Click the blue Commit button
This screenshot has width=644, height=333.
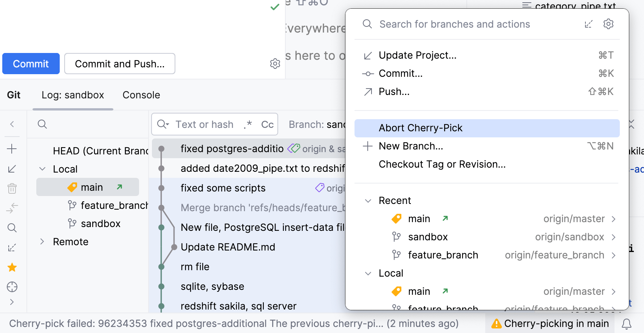(31, 64)
